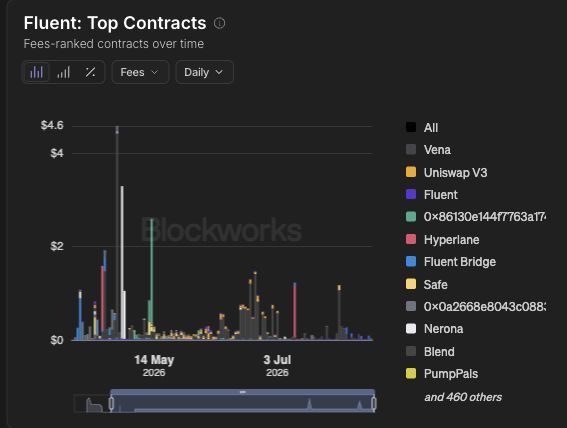The height and width of the screenshot is (428, 567).
Task: Toggle the Fluent legend entry
Action: click(x=431, y=195)
